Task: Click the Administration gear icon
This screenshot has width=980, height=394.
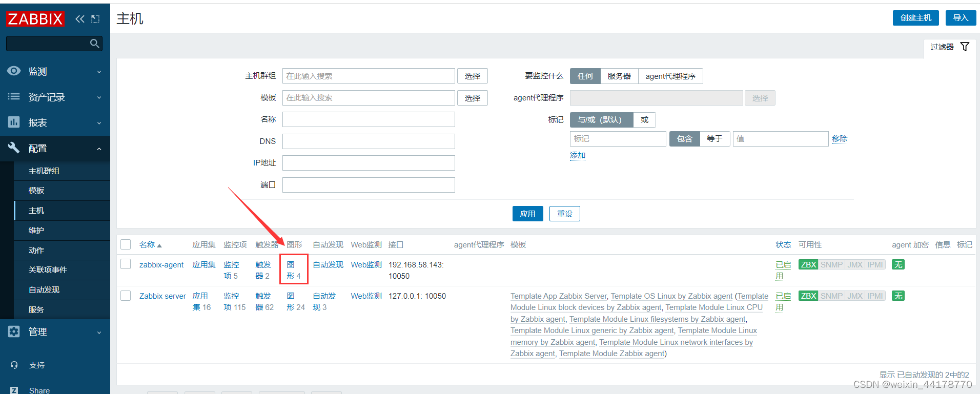Action: 14,331
